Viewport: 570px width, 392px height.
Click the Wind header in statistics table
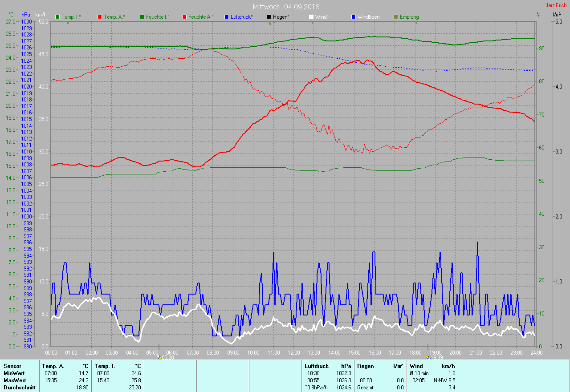416,366
